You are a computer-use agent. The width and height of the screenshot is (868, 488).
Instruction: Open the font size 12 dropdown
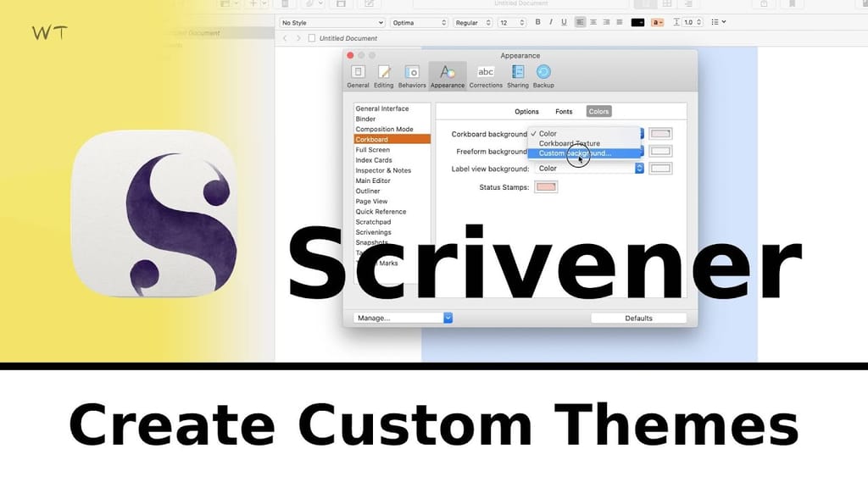coord(512,23)
